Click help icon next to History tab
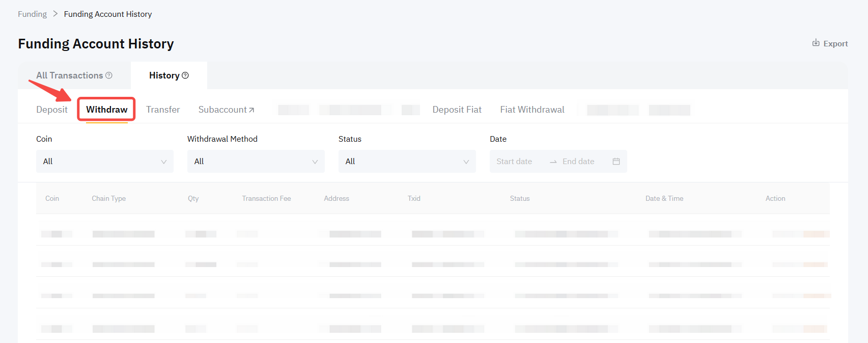Image resolution: width=868 pixels, height=343 pixels. click(x=185, y=75)
